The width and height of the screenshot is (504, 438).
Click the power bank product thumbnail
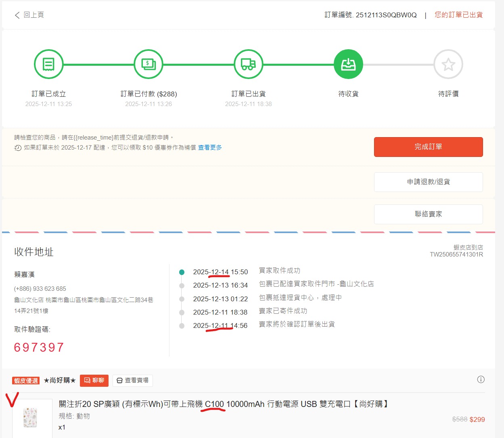coord(31,417)
